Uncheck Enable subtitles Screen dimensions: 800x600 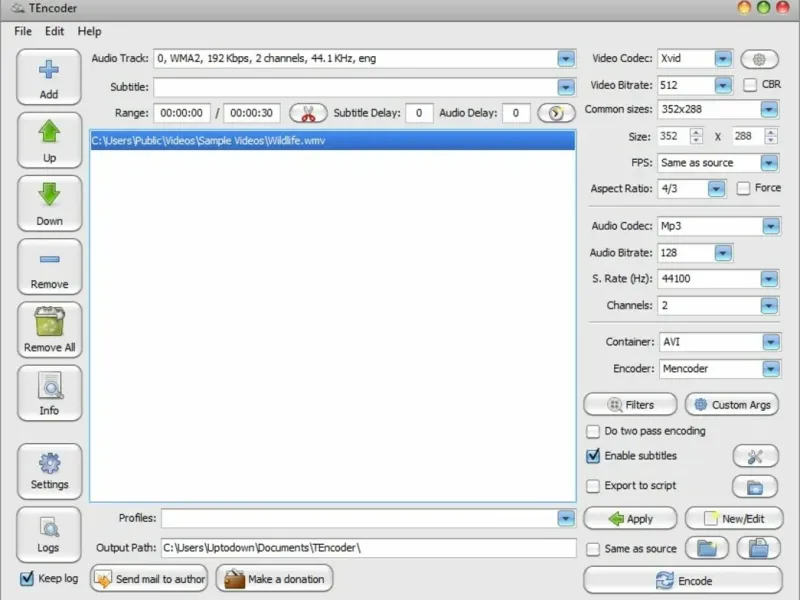(x=593, y=456)
